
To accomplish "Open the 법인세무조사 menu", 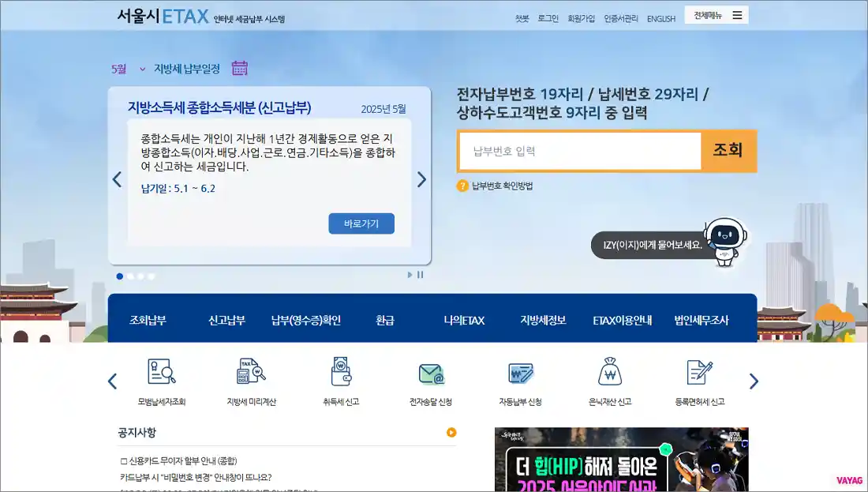I will click(x=702, y=321).
